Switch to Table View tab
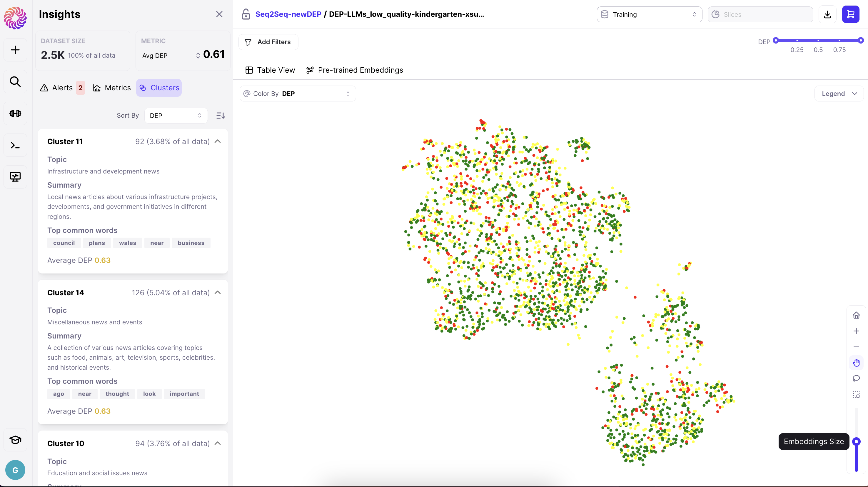The image size is (868, 487). coord(270,70)
